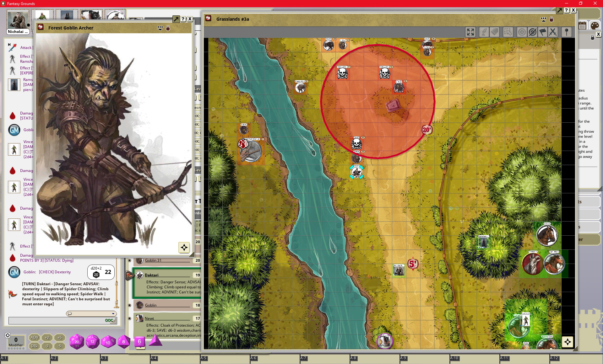Toggle the lock on Forest Goblin Archer image

click(x=168, y=28)
